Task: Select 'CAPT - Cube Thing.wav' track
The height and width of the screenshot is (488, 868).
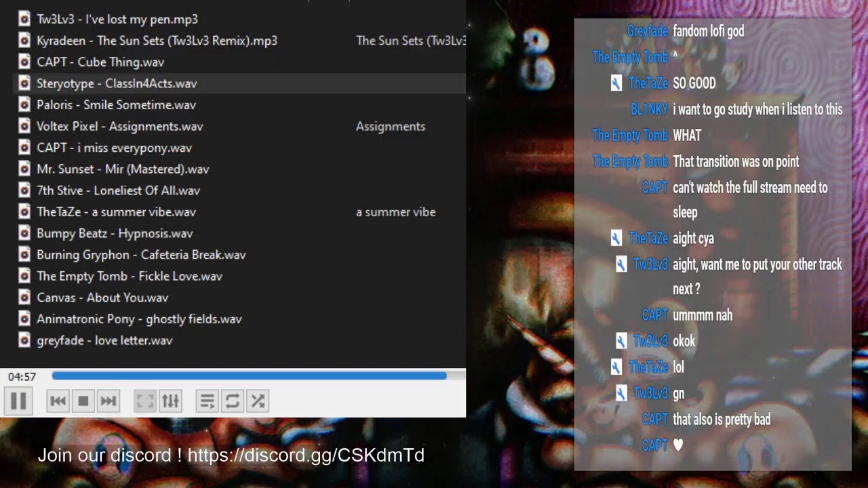Action: [x=100, y=62]
